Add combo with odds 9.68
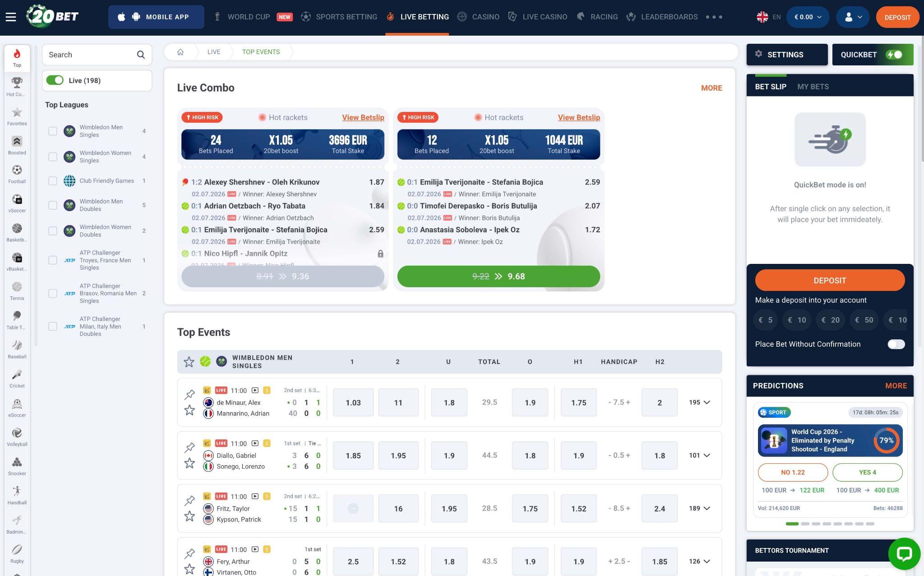 point(499,276)
